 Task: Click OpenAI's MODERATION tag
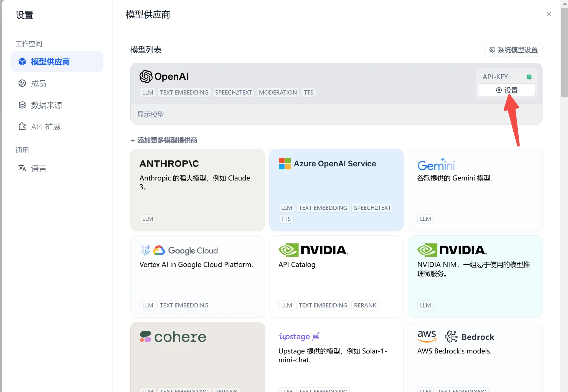(278, 93)
